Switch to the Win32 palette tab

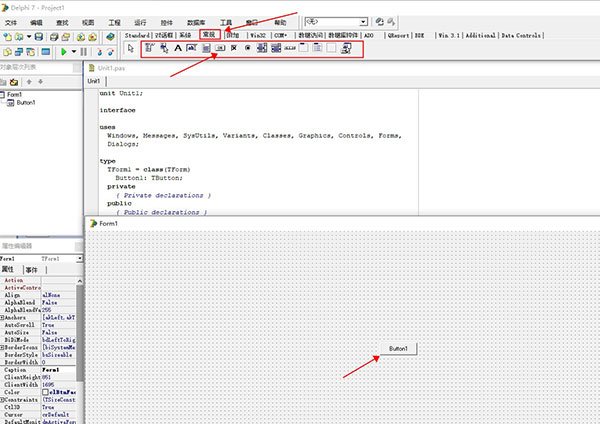pyautogui.click(x=258, y=35)
